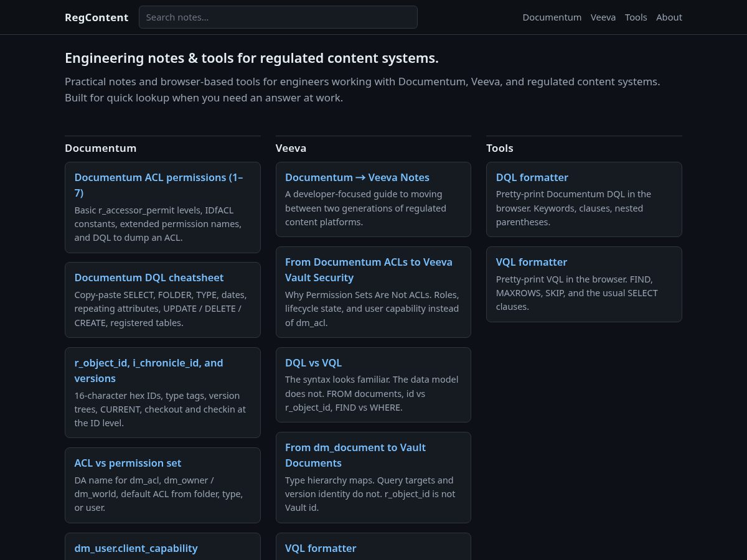Open VQL formatter card in Veeva column
747x560 pixels.
pos(374,547)
